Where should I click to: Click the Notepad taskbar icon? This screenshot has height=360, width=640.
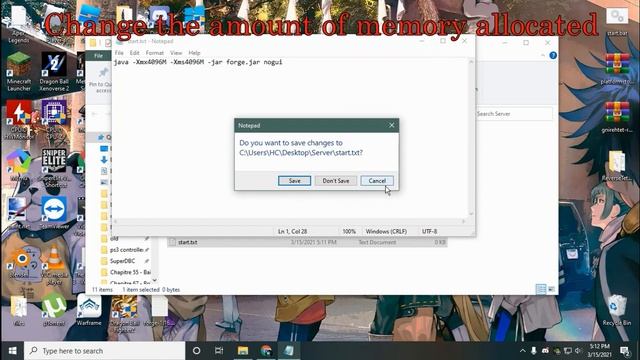pos(289,351)
